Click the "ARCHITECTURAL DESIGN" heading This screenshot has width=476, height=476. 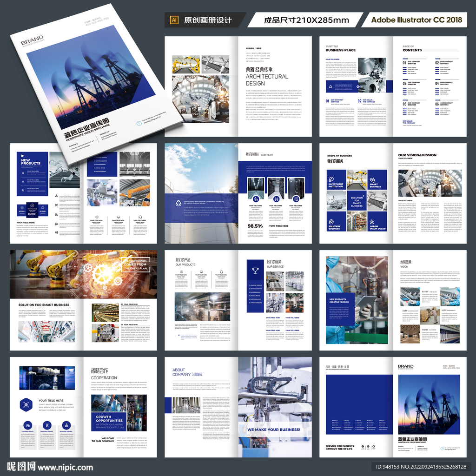[267, 80]
